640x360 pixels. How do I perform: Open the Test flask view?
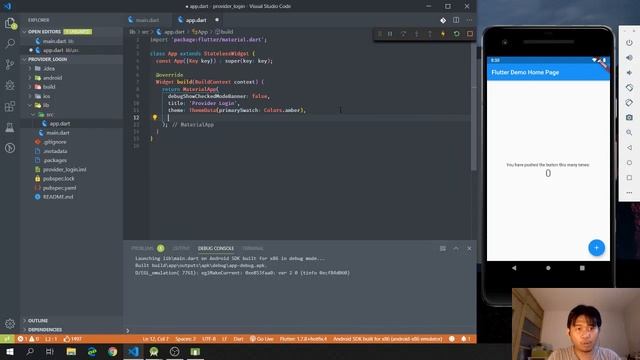(x=10, y=127)
